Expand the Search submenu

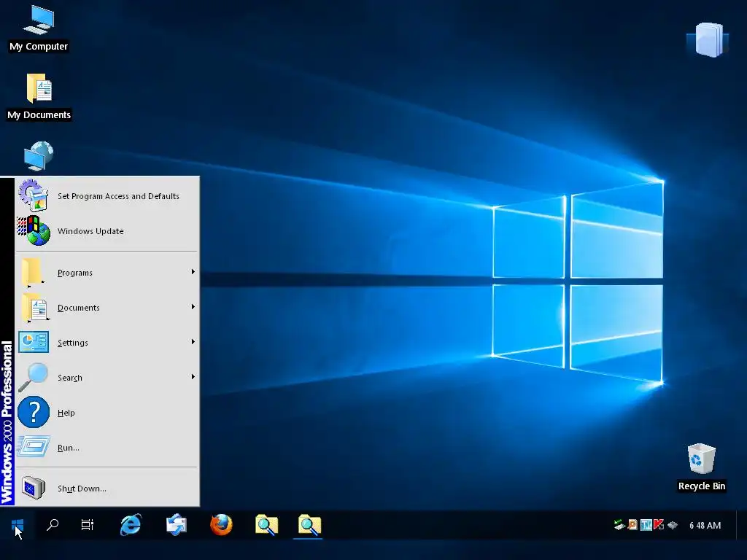click(x=108, y=378)
